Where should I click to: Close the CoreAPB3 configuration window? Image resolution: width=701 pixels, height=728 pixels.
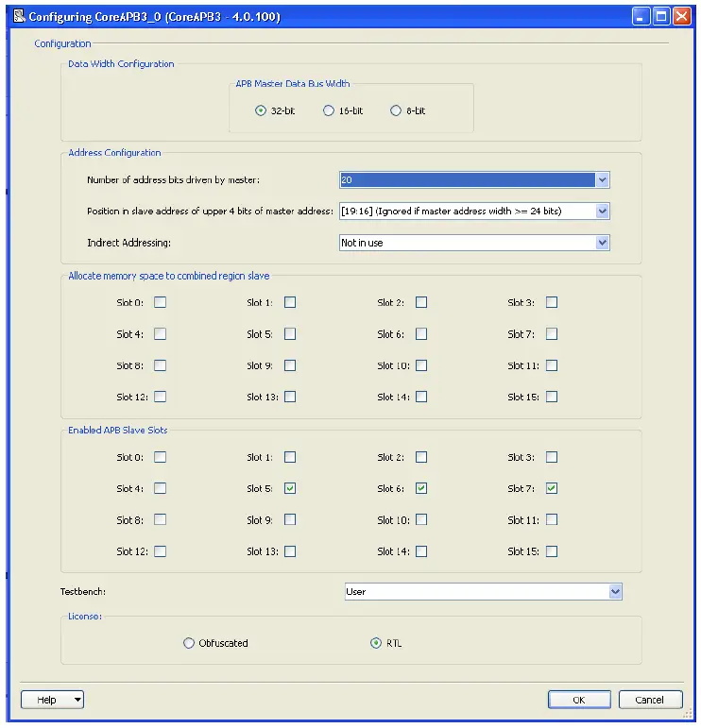pyautogui.click(x=681, y=17)
